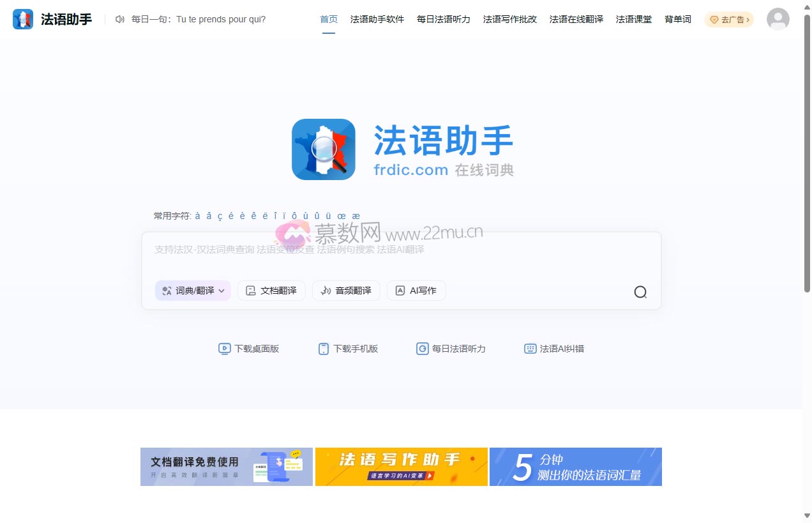
Task: Click the 去广告 remove-ads badge
Action: click(728, 20)
